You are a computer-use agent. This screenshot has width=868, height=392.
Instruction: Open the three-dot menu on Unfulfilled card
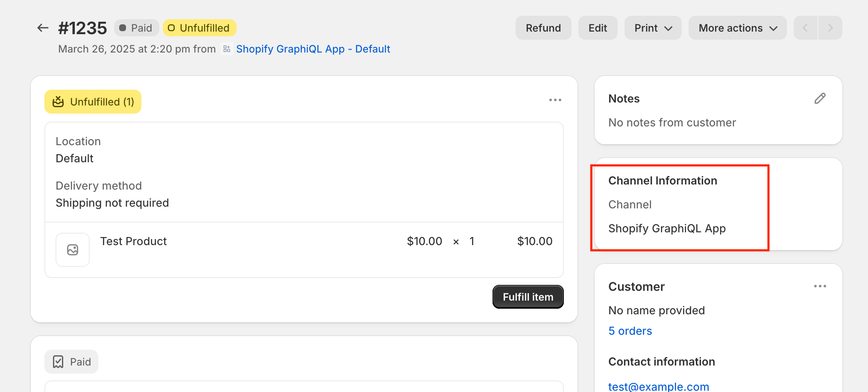point(555,100)
